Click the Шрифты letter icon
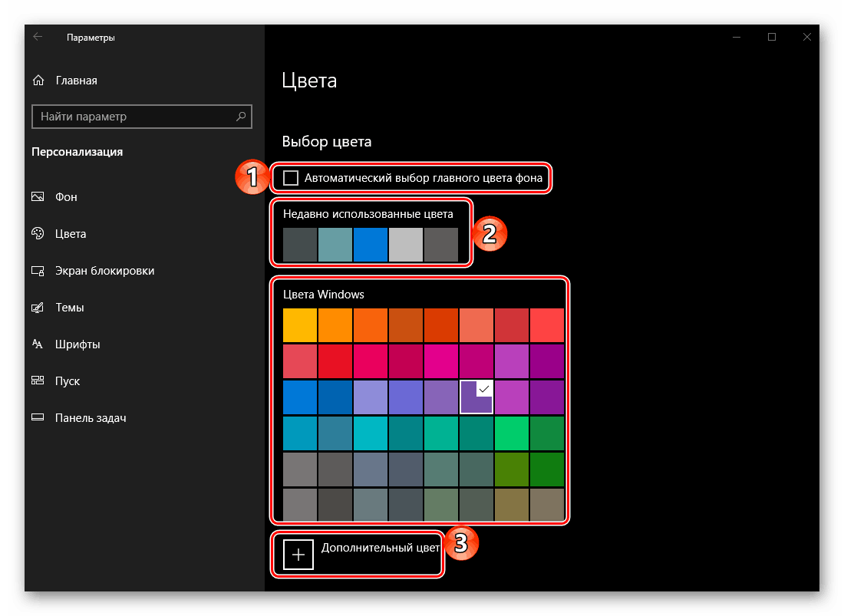Viewport: 844px width, 616px height. pos(38,344)
